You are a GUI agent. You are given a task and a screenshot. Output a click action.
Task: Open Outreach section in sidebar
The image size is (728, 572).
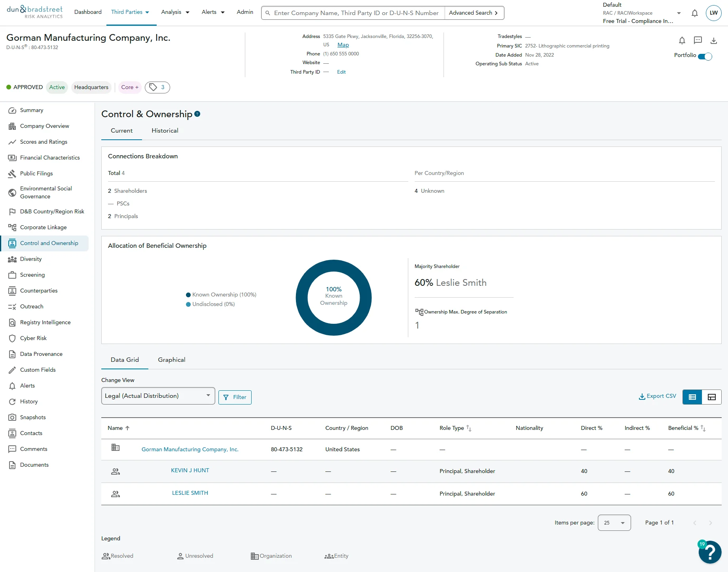(32, 306)
